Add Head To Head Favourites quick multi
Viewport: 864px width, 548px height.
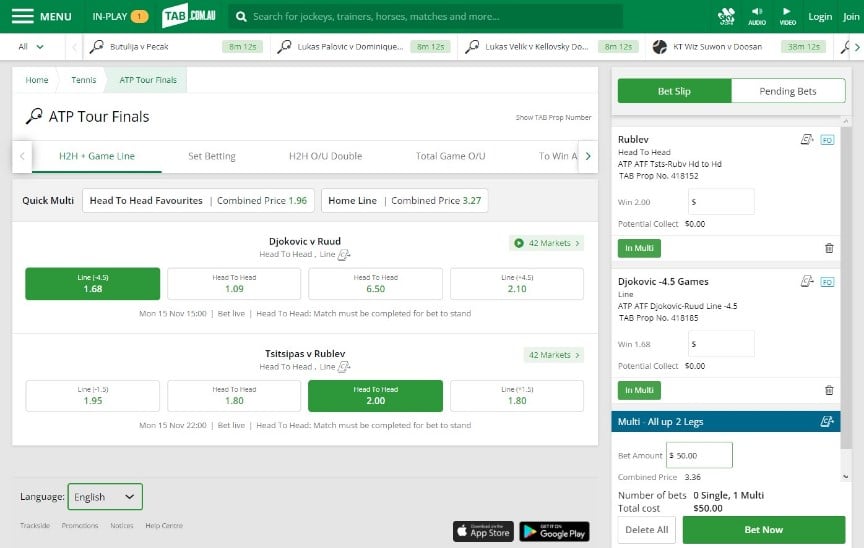198,200
